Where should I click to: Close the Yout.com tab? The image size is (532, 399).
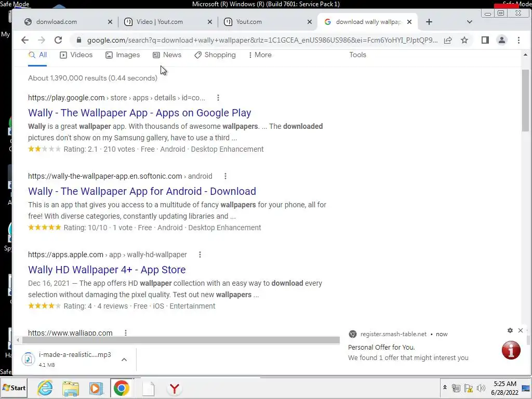coord(310,22)
